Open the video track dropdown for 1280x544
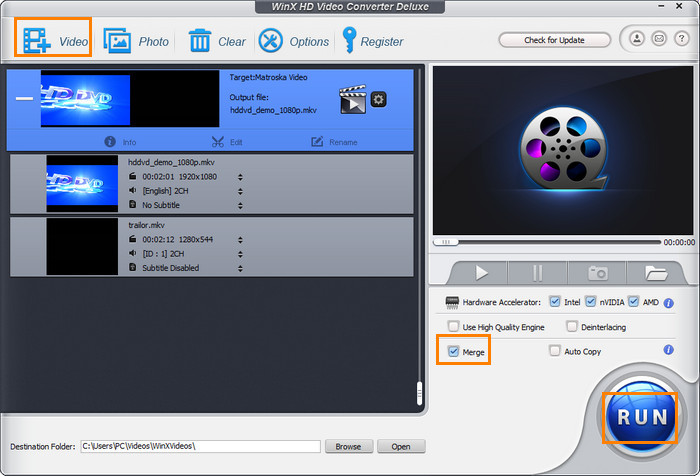700x476 pixels. click(x=240, y=240)
